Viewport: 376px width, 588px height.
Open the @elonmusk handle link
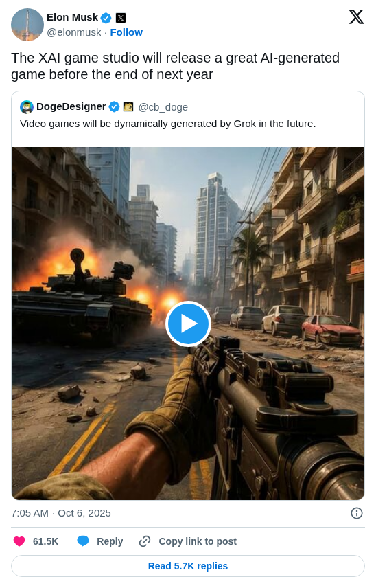coord(74,32)
